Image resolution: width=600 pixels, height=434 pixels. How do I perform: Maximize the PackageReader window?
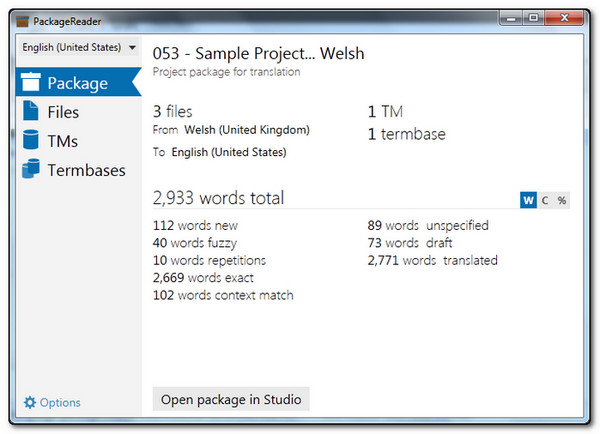click(533, 18)
